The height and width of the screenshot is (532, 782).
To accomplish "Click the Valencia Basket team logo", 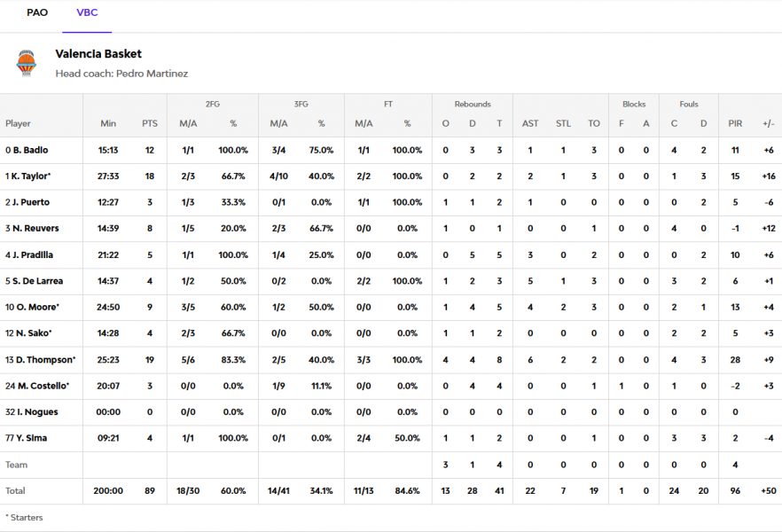I will (x=27, y=63).
